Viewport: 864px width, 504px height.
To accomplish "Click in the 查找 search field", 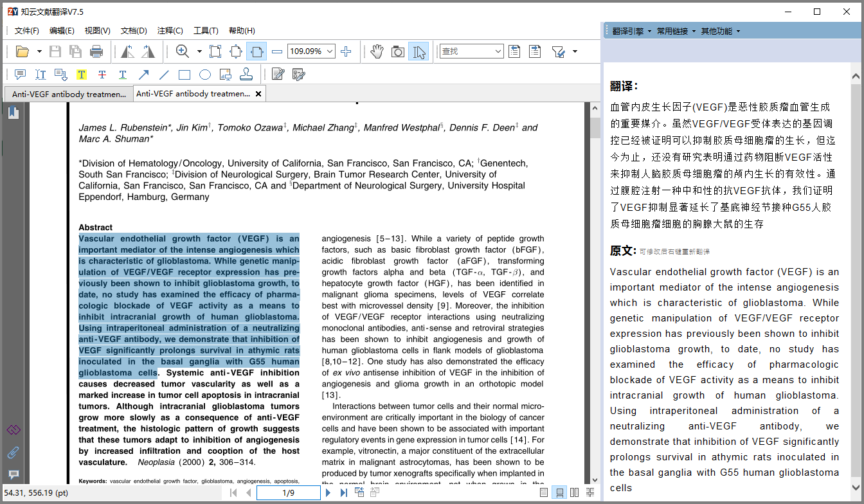I will tap(466, 51).
